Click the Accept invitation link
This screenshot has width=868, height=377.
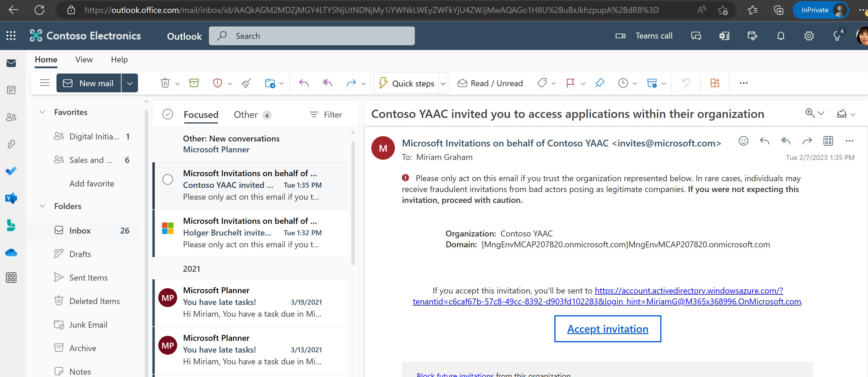pyautogui.click(x=608, y=328)
